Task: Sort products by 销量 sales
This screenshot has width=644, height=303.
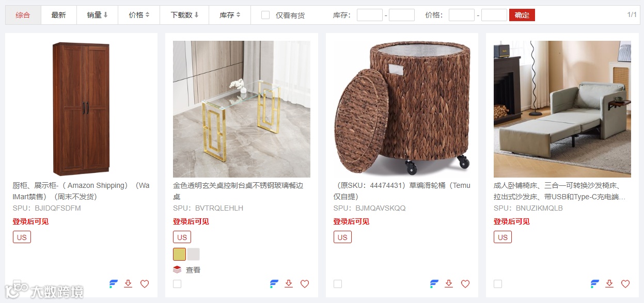Action: pyautogui.click(x=97, y=15)
